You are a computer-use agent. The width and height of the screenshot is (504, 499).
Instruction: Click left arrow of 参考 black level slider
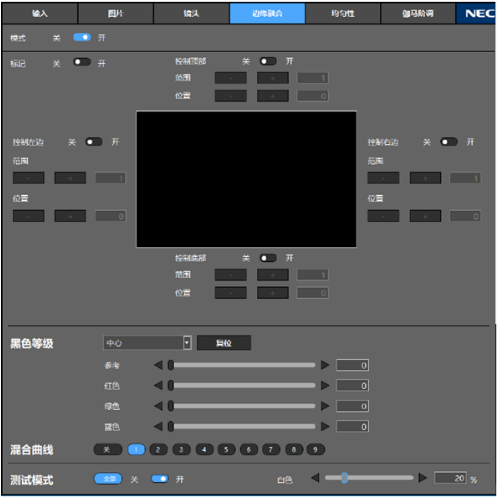pos(158,365)
